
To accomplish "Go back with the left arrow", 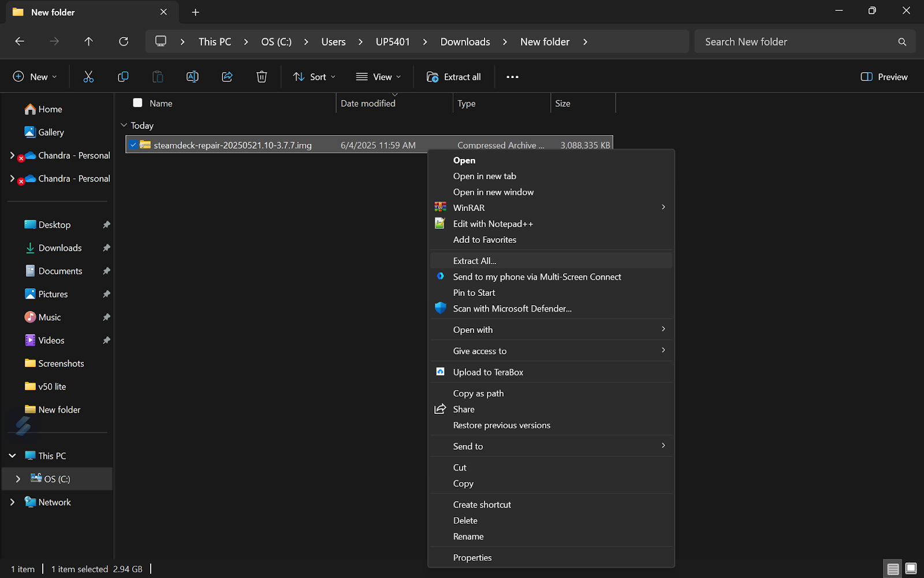I will point(20,42).
